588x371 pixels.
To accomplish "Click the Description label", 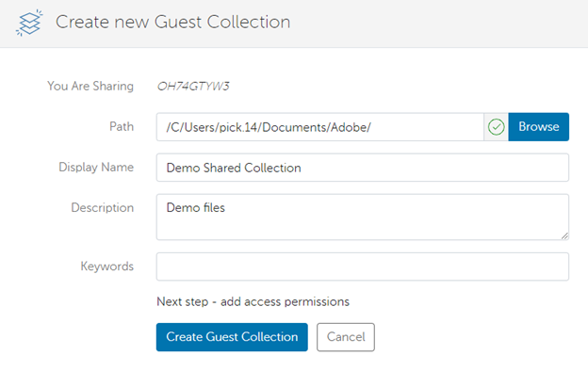I will click(103, 207).
